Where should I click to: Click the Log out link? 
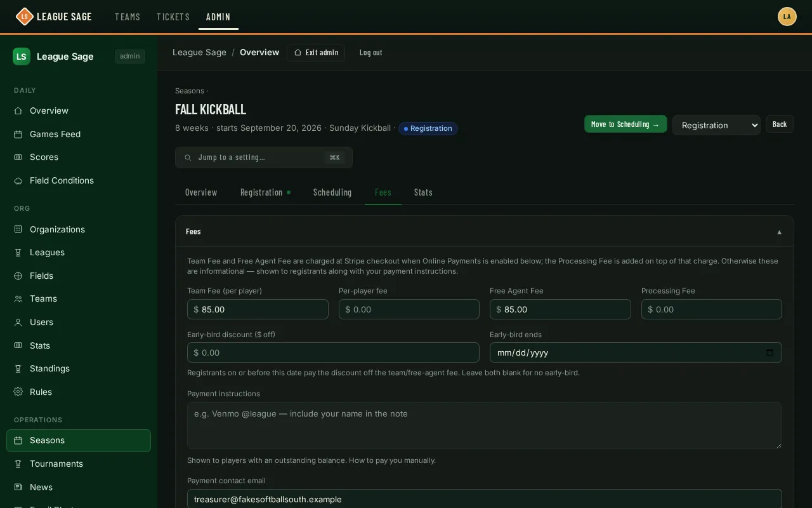tap(371, 53)
